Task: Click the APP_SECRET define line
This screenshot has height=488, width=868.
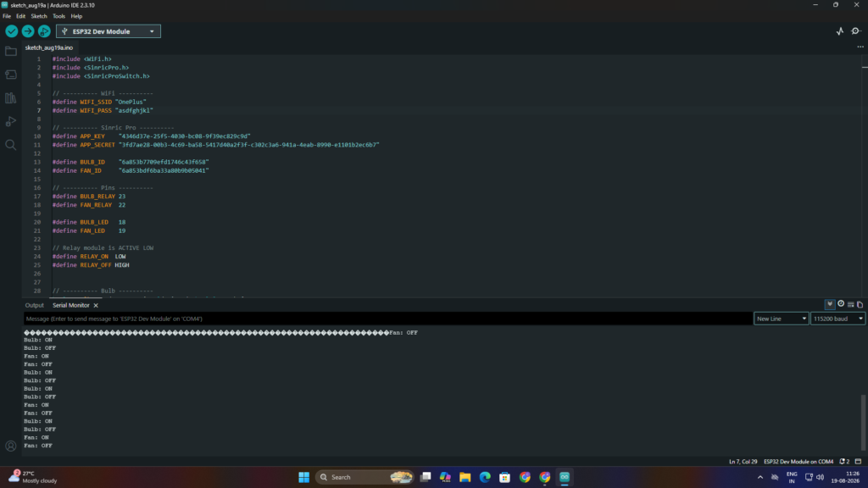Action: coord(216,145)
